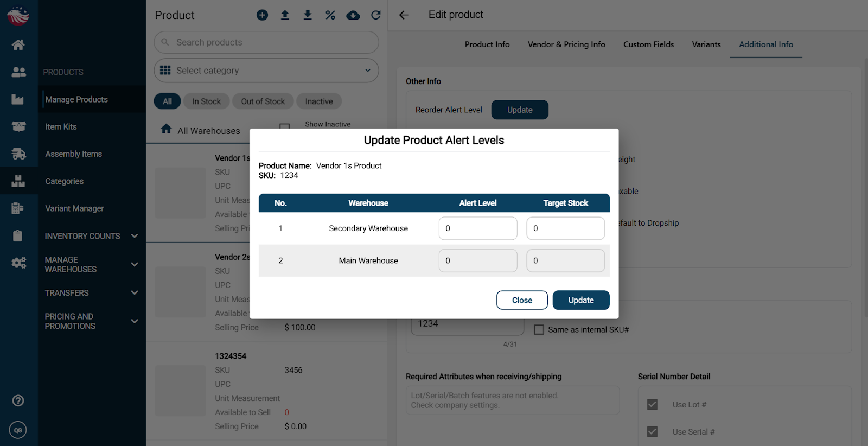The width and height of the screenshot is (868, 446).
Task: Select product named 1324354
Action: pyautogui.click(x=231, y=356)
